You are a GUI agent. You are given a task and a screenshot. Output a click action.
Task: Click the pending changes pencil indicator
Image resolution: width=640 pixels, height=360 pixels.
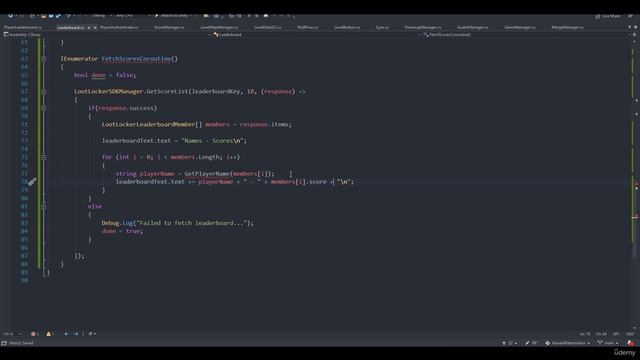pyautogui.click(x=531, y=343)
